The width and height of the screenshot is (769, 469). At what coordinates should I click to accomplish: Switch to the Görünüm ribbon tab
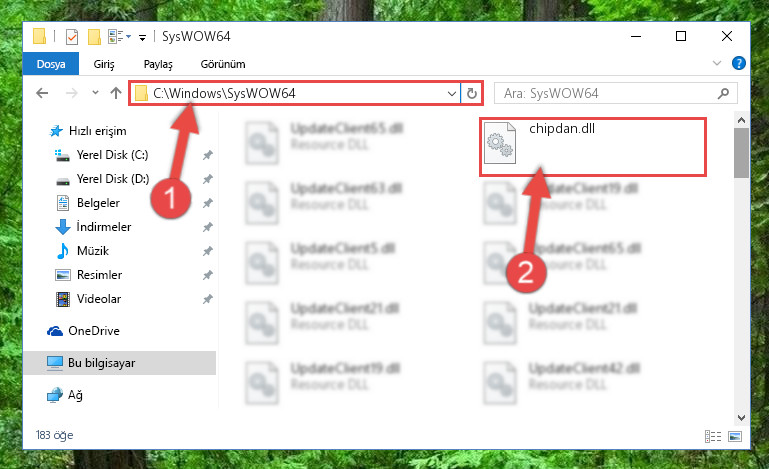223,64
